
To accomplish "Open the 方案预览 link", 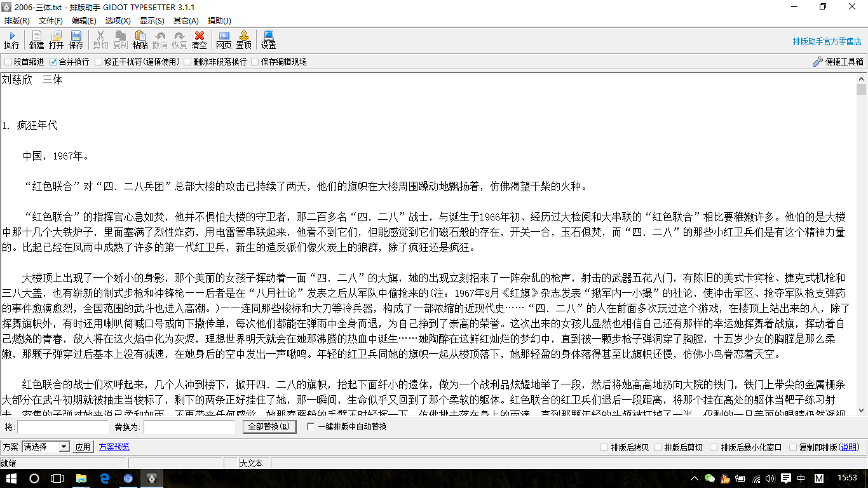I will pyautogui.click(x=114, y=447).
